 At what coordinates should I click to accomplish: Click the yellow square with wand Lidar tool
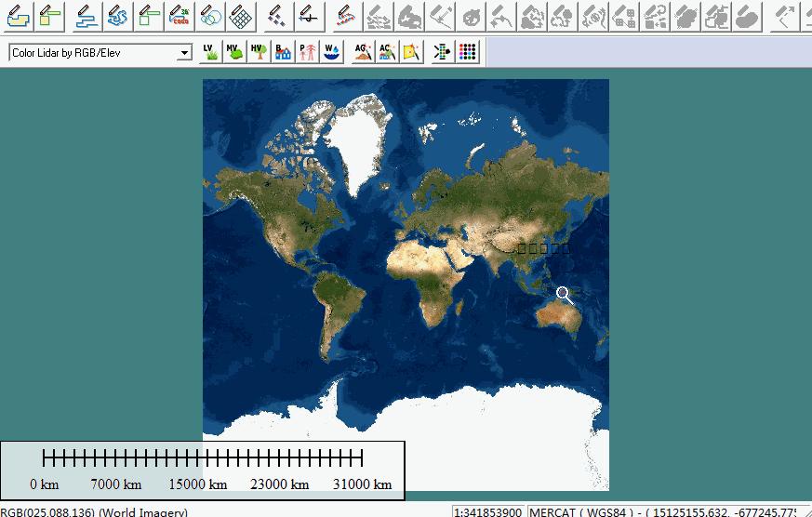[411, 52]
